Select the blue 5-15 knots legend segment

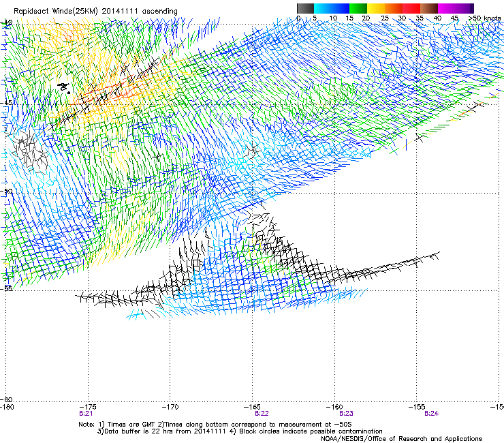332,8
